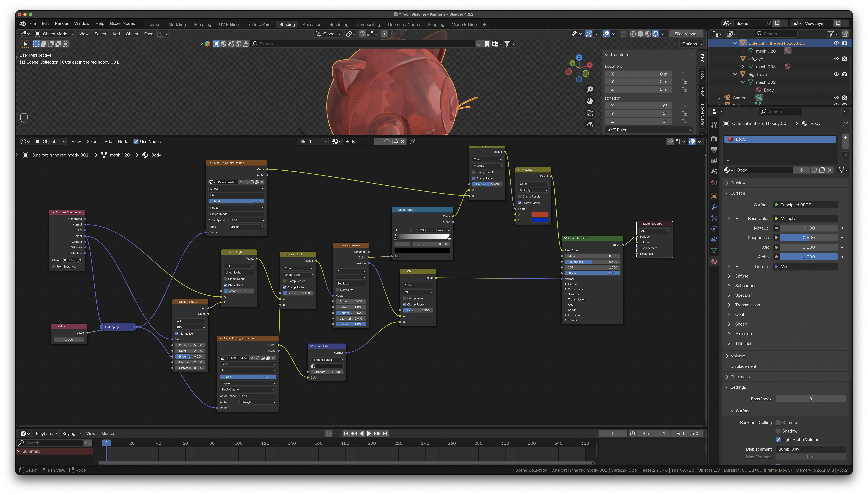The height and width of the screenshot is (495, 868).
Task: Open the Output properties tab icon
Action: point(714,150)
